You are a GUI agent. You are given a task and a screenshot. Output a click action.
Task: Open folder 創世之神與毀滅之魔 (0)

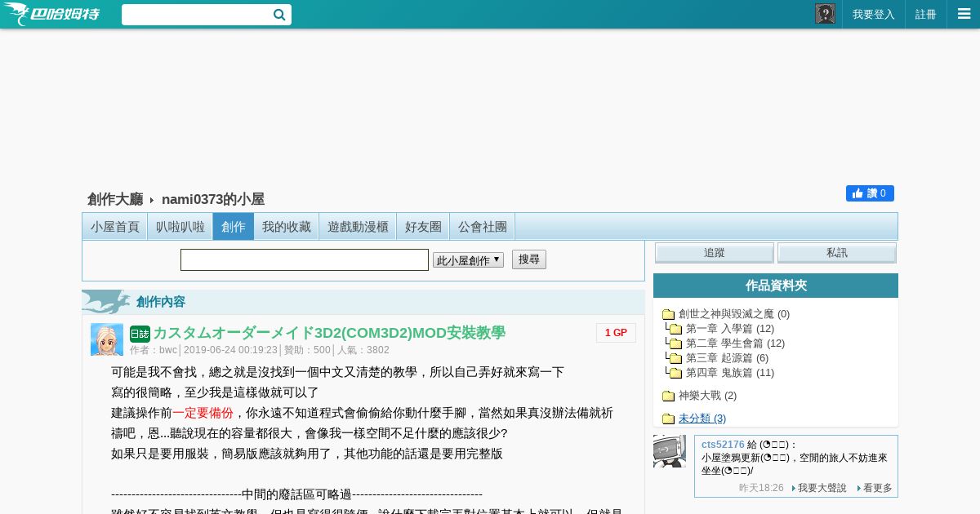point(734,314)
